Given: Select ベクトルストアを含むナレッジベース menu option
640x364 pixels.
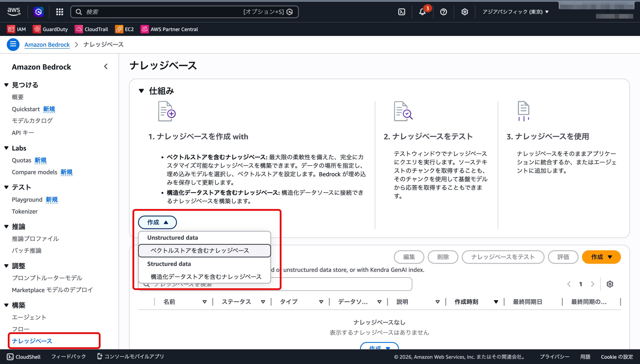Looking at the screenshot, I should pos(200,250).
